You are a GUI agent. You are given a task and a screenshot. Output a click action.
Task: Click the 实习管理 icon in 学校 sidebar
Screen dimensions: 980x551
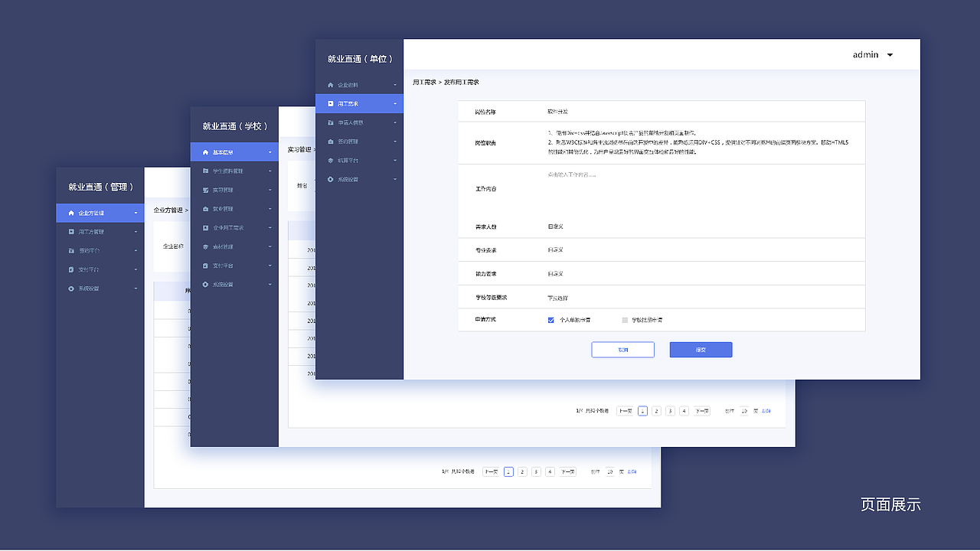pos(205,190)
